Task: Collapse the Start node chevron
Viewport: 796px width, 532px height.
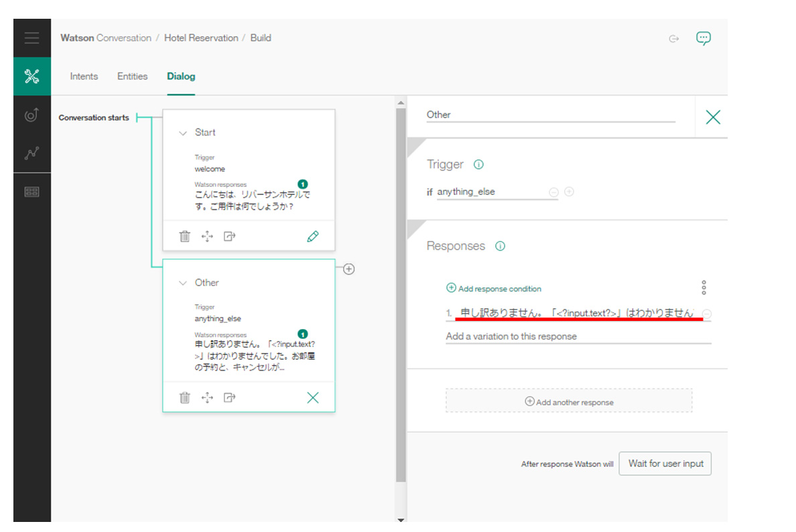Action: pos(183,133)
